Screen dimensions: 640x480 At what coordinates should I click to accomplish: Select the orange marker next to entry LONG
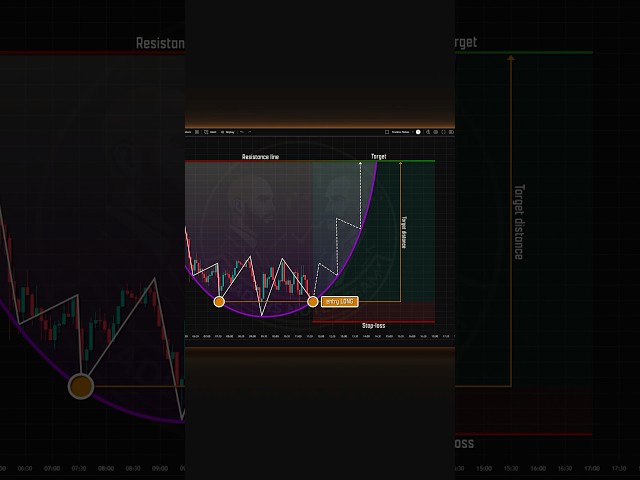click(x=313, y=302)
